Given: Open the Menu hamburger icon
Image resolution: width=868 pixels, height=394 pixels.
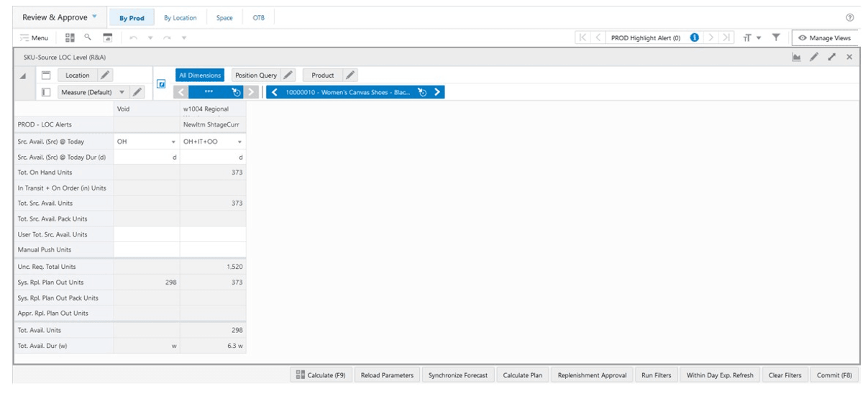Looking at the screenshot, I should pos(24,37).
